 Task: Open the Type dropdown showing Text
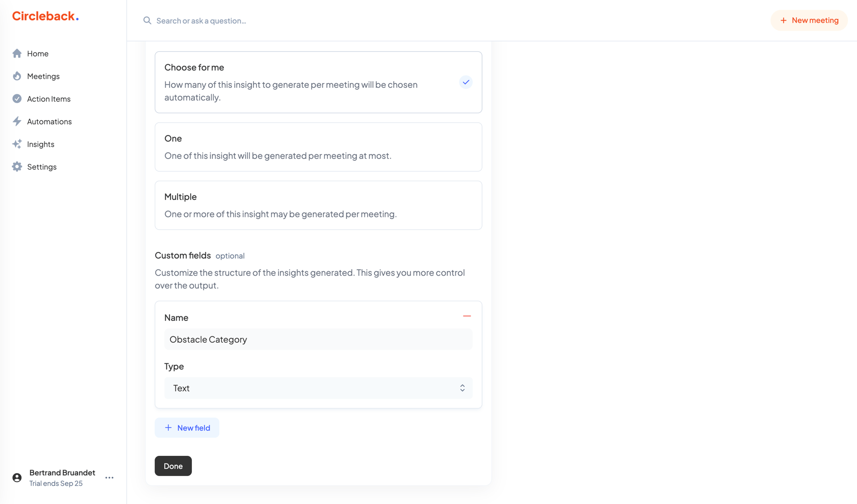(x=318, y=388)
